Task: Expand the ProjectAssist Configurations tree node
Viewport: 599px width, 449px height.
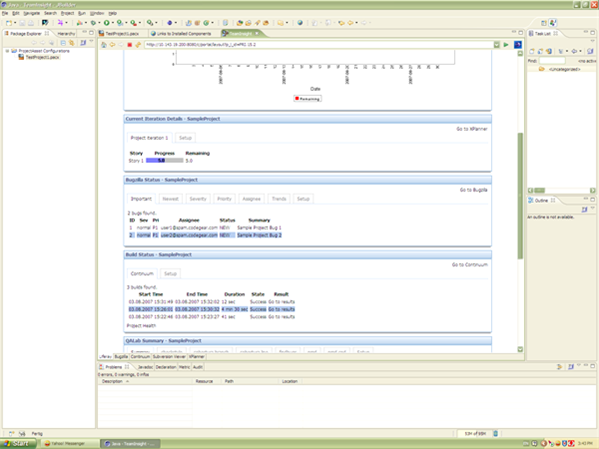Action: pyautogui.click(x=7, y=51)
